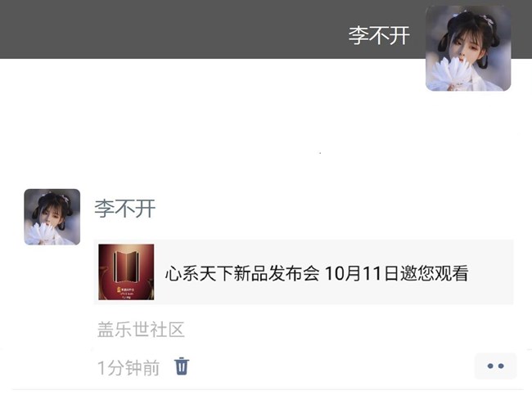The height and width of the screenshot is (395, 532).
Task: Delete the post using the trash icon
Action: (x=182, y=366)
